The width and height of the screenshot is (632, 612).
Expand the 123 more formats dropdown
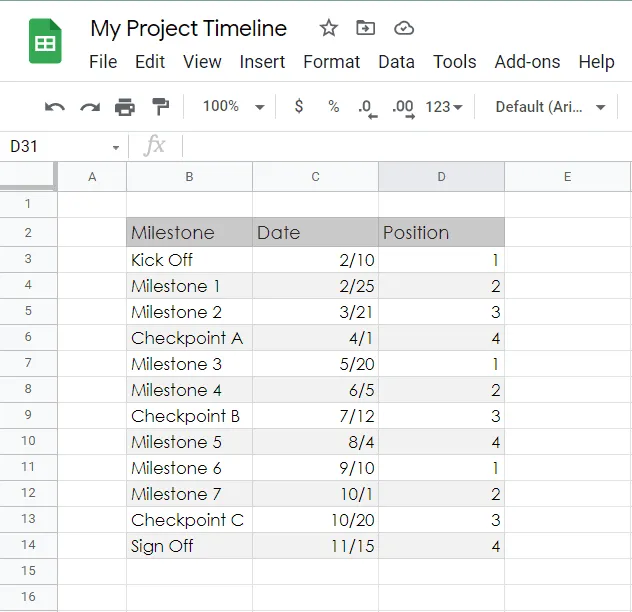tap(444, 107)
